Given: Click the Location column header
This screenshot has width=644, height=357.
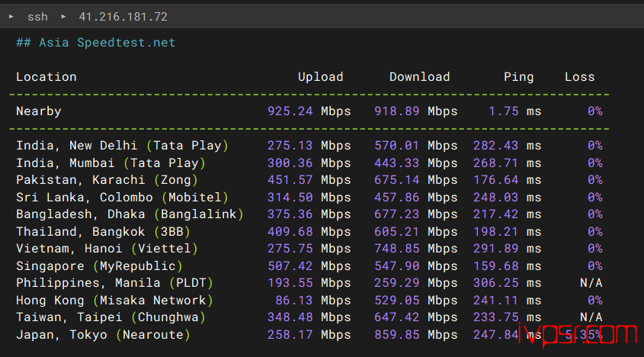Looking at the screenshot, I should [46, 77].
